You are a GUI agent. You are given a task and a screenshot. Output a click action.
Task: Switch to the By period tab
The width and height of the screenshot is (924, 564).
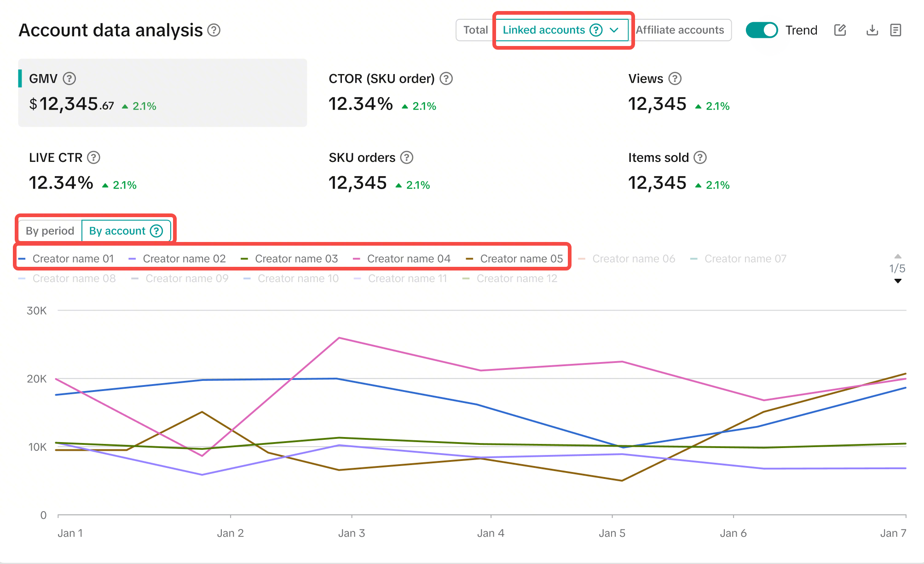pos(50,231)
